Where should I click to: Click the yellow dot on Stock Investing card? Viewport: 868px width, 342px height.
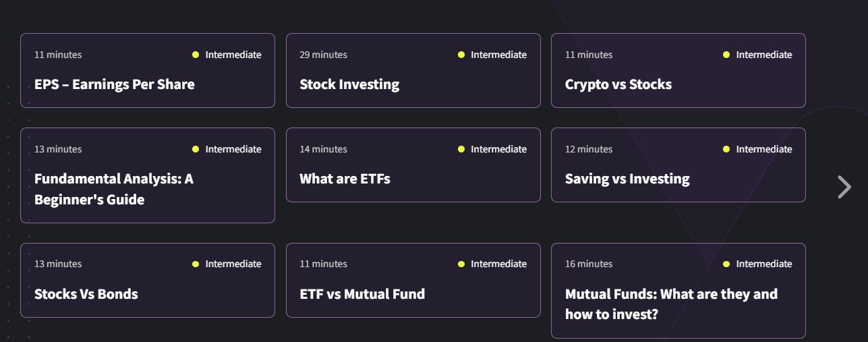(x=461, y=55)
